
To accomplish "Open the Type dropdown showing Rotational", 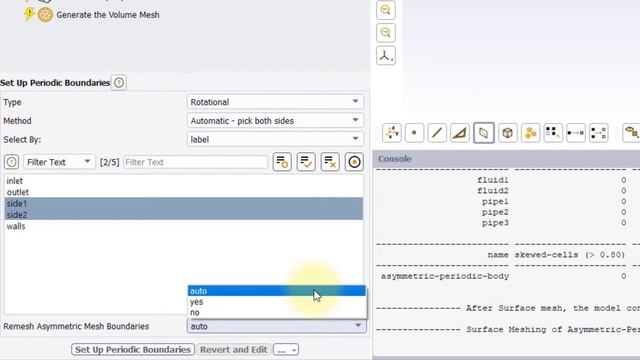I will pyautogui.click(x=275, y=102).
